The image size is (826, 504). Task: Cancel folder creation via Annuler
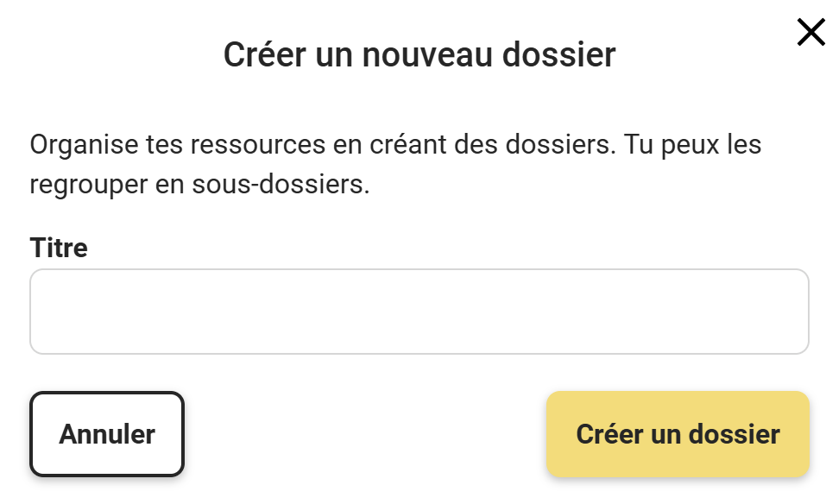tap(107, 434)
